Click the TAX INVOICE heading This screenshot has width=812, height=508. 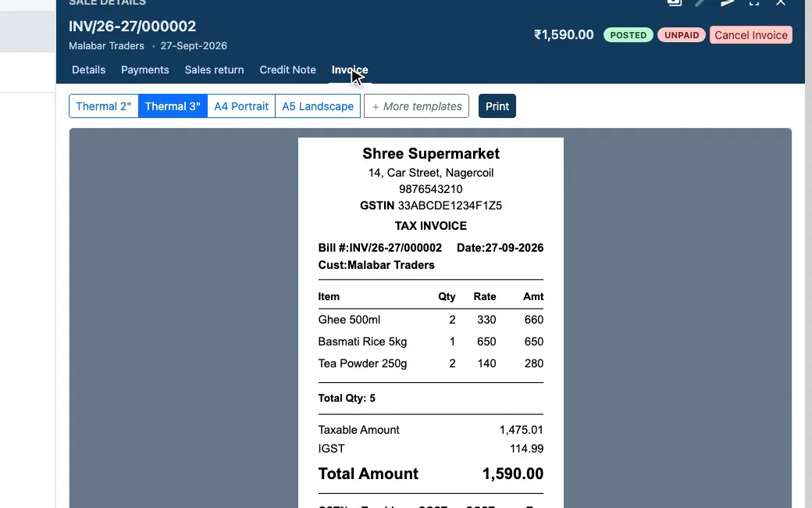431,226
